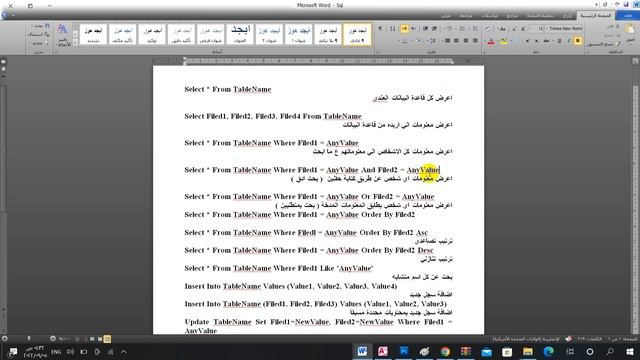Viewport: 640px width, 360px height.
Task: Apply the عنوان فرعي (Subtitle) style
Action: 211,34
